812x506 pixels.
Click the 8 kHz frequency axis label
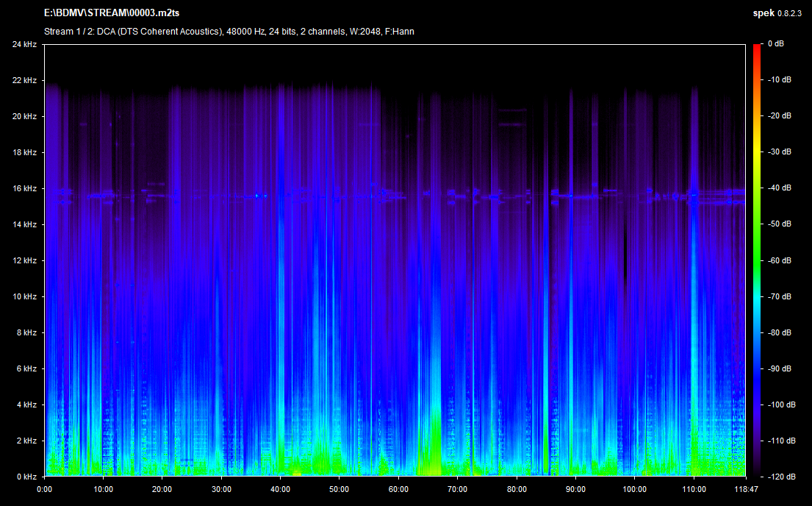pos(26,332)
